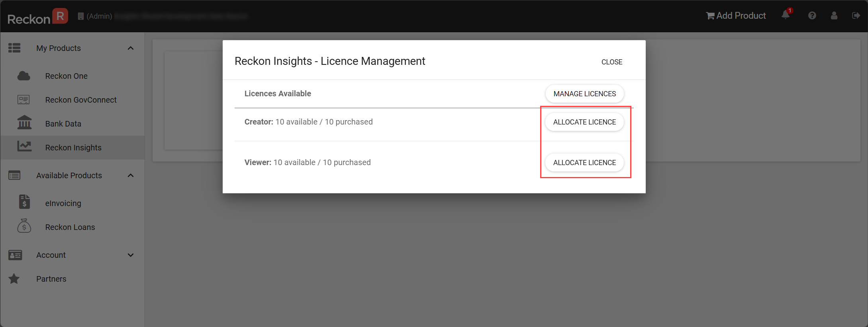Image resolution: width=868 pixels, height=327 pixels.
Task: Collapse the Available Products section chevron
Action: tap(131, 175)
